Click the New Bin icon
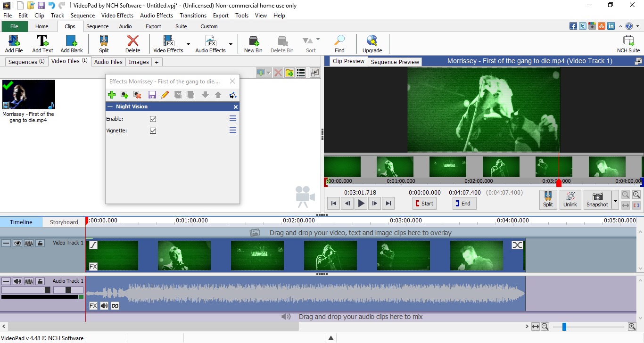 (x=253, y=44)
